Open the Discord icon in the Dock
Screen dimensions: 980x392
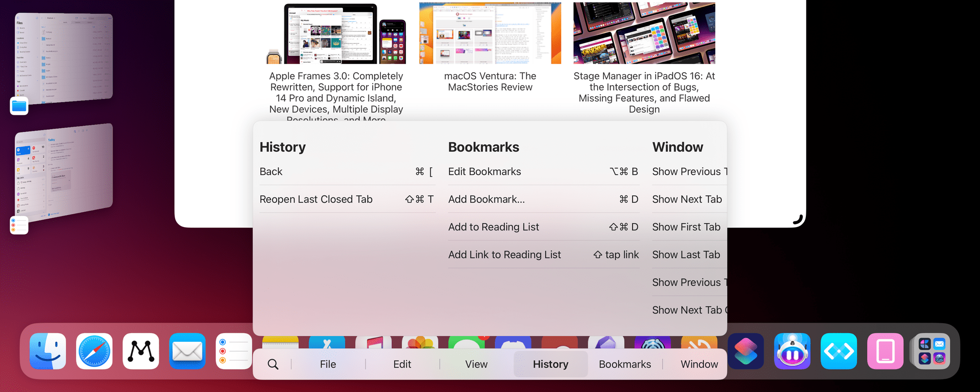(x=512, y=342)
